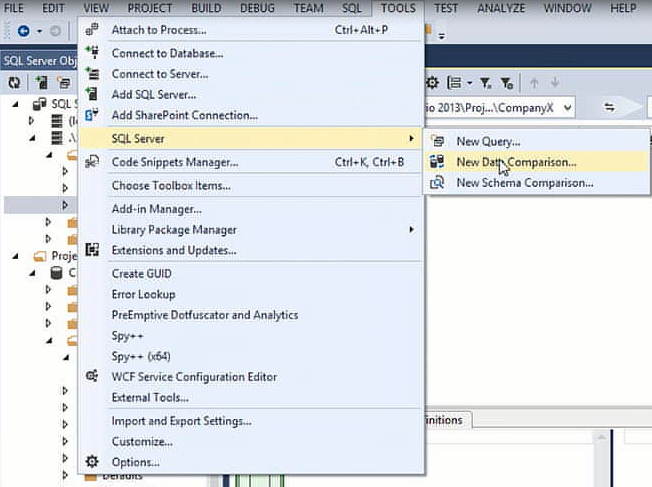Close the TOOLS menu via its header
This screenshot has height=487, width=652.
[x=398, y=8]
